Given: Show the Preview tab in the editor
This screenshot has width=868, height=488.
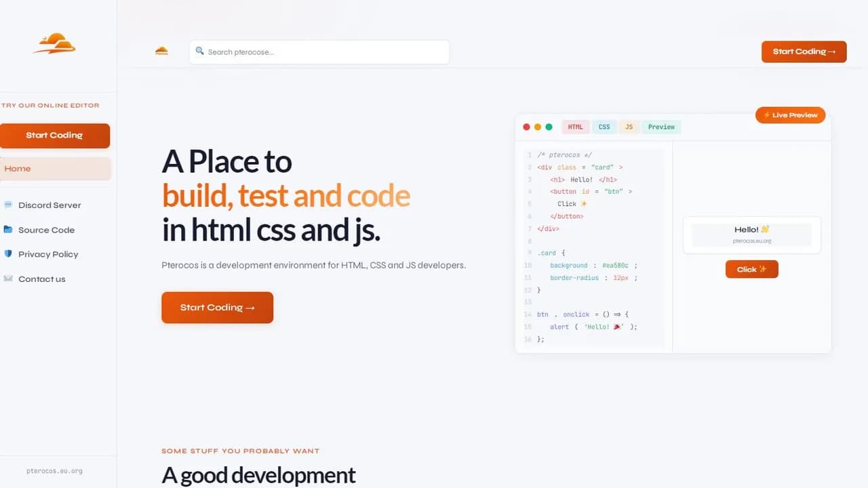Looking at the screenshot, I should click(x=661, y=127).
